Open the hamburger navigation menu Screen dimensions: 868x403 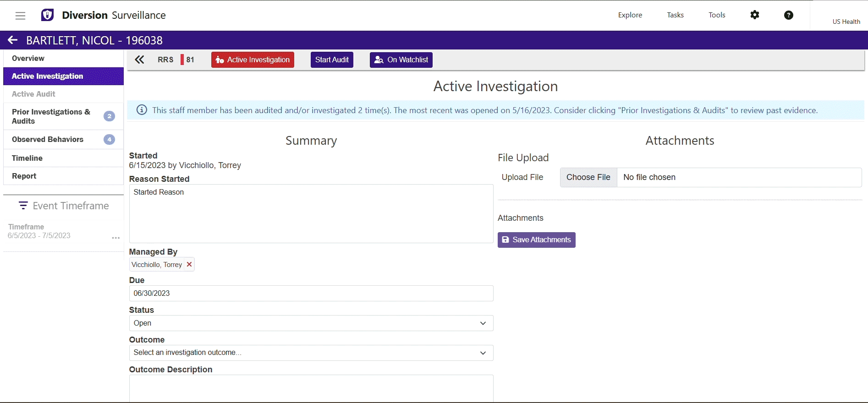click(x=20, y=16)
